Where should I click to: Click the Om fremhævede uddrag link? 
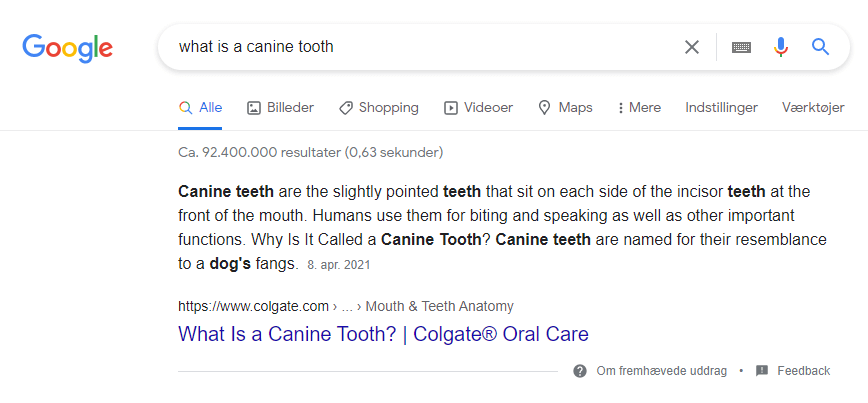click(x=662, y=371)
